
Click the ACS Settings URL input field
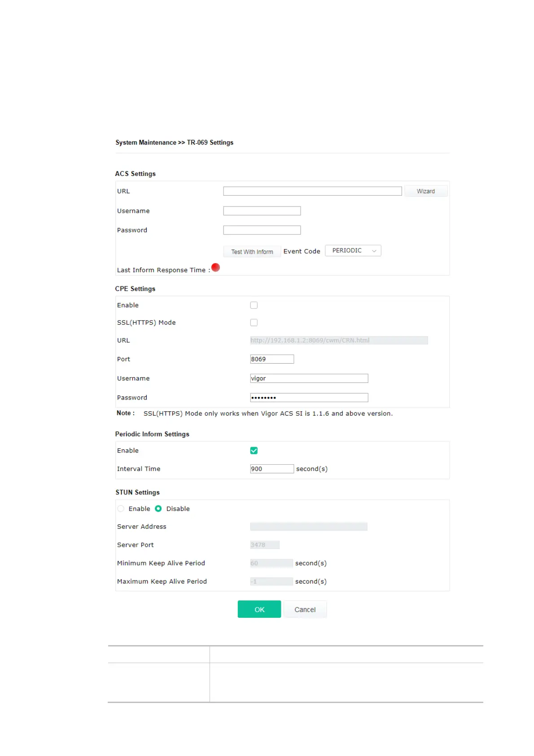(x=312, y=191)
